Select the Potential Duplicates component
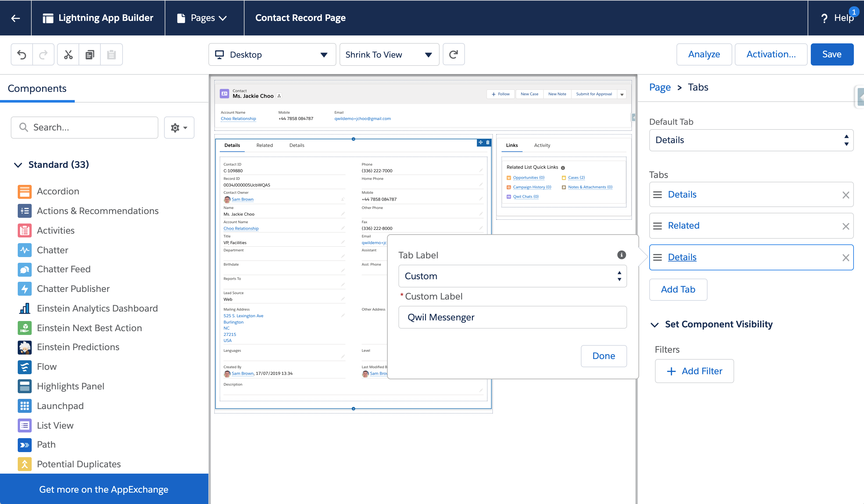 [x=69, y=464]
